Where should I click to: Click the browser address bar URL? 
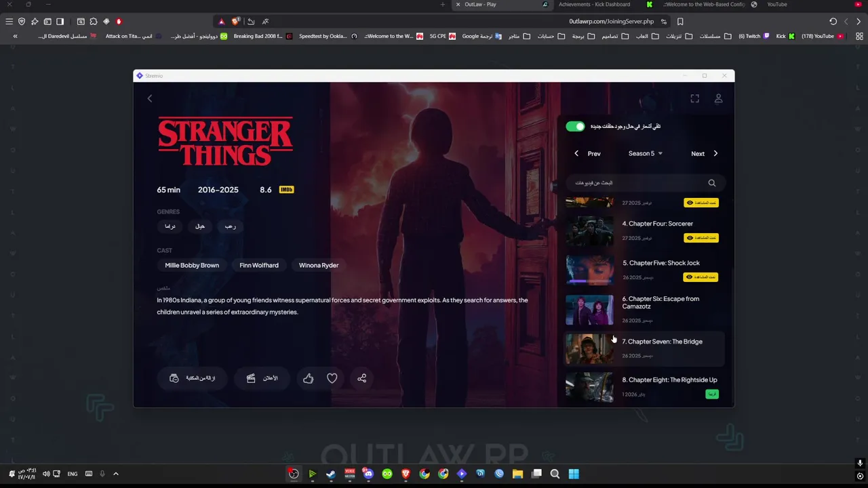[611, 21]
